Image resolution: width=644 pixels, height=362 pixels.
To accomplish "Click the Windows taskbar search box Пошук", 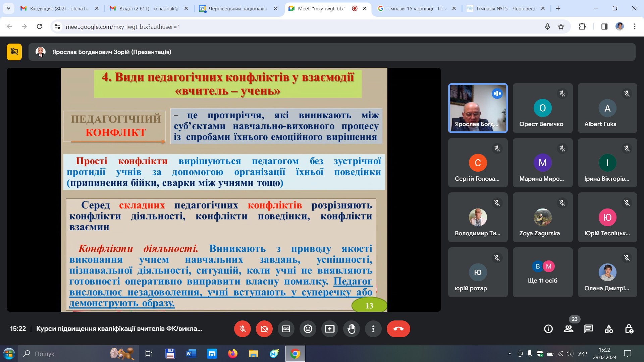I will pyautogui.click(x=78, y=354).
